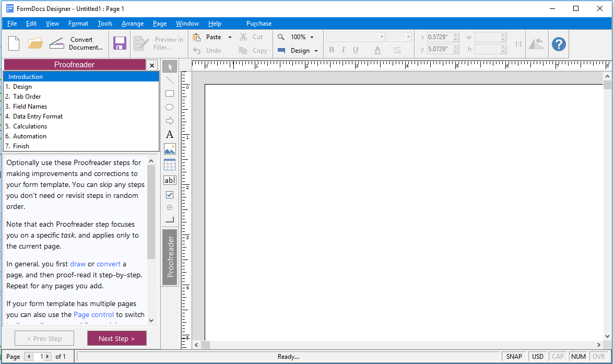Open the text alignment dropdown
Image resolution: width=614 pixels, height=364 pixels.
coord(397,50)
